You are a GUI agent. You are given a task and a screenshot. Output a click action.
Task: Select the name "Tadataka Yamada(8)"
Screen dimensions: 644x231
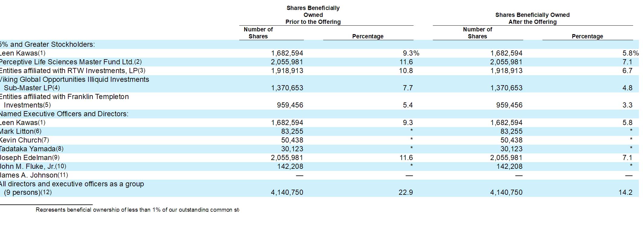[31, 149]
